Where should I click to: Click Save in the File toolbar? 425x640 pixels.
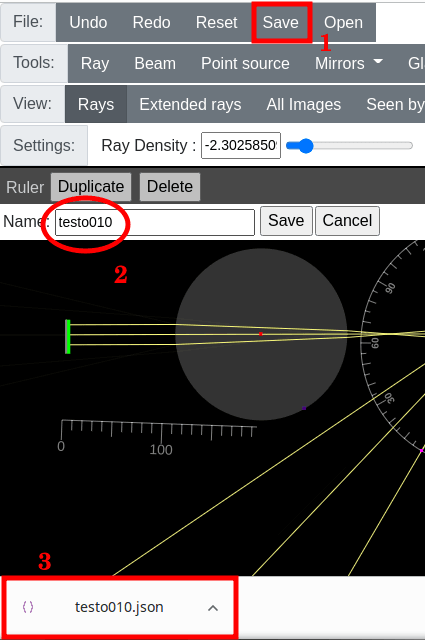[x=281, y=22]
